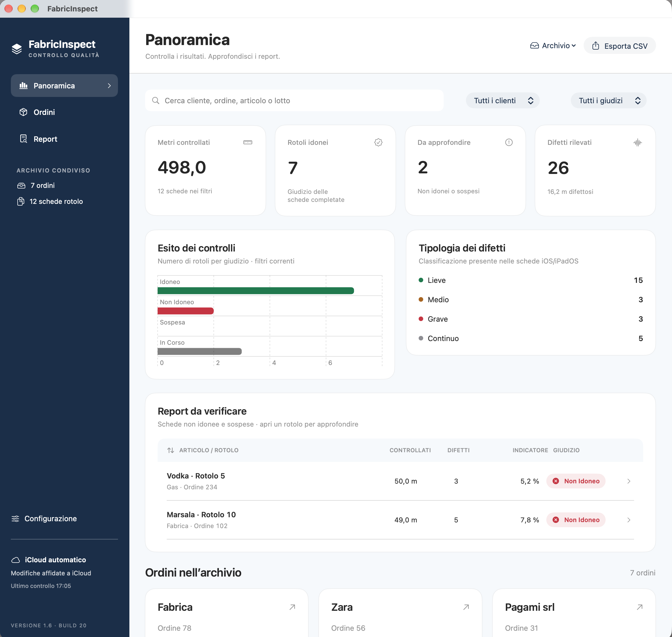Click the waveform icon on Difetti rilevati card

638,143
